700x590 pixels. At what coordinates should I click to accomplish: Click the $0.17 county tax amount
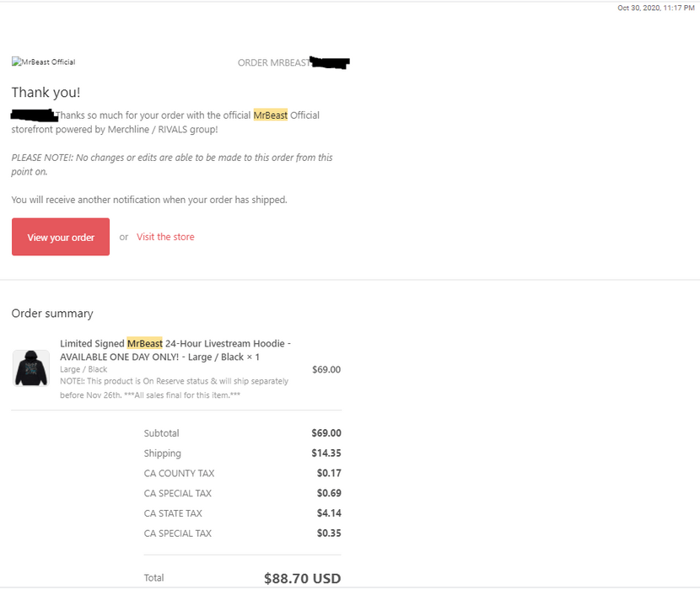click(329, 474)
